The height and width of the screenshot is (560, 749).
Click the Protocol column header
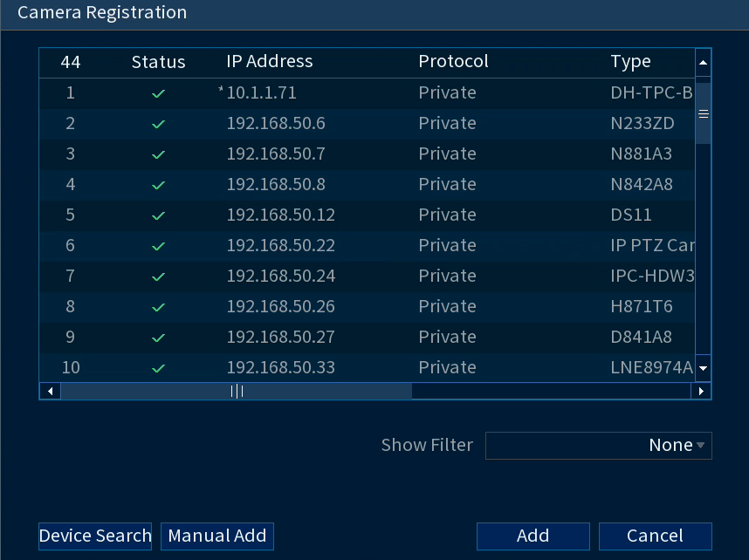tap(453, 62)
